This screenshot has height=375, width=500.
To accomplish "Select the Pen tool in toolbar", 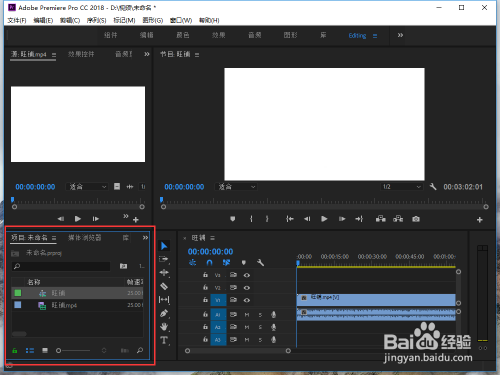I will click(x=164, y=313).
